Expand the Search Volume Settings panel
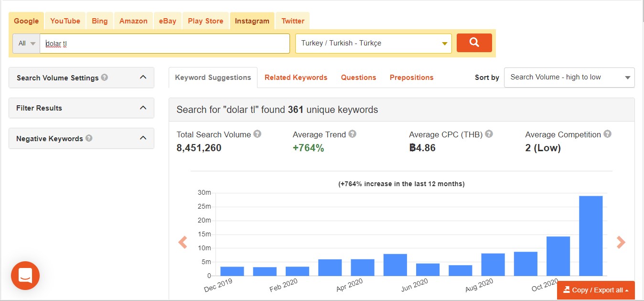The height and width of the screenshot is (301, 644). pos(143,77)
